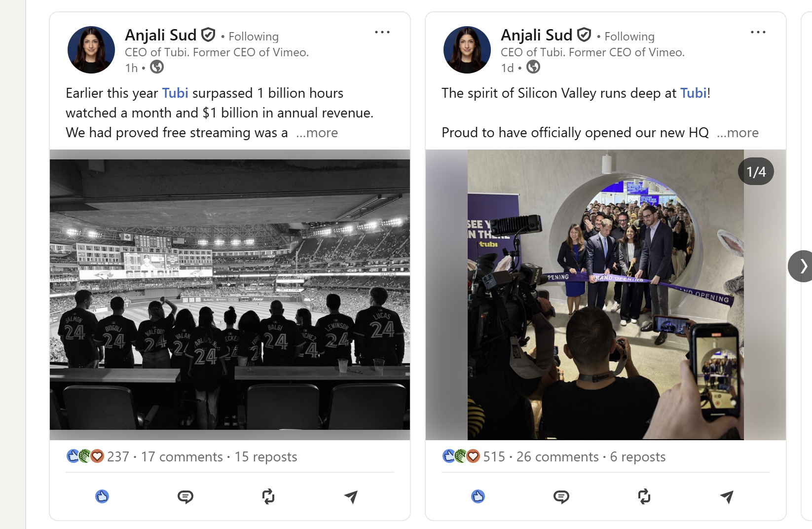Viewport: 812px width, 529px height.
Task: Like the Silicon Valley HQ post
Action: pyautogui.click(x=478, y=496)
